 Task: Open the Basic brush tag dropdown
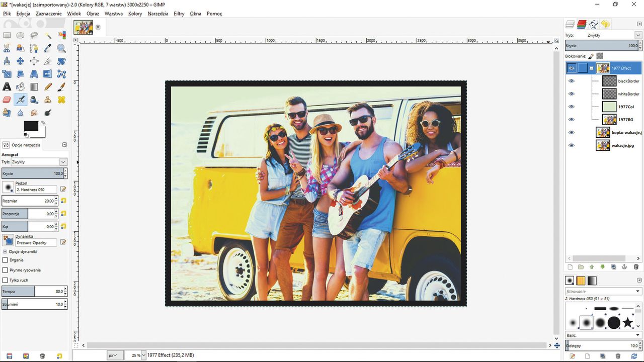603,335
